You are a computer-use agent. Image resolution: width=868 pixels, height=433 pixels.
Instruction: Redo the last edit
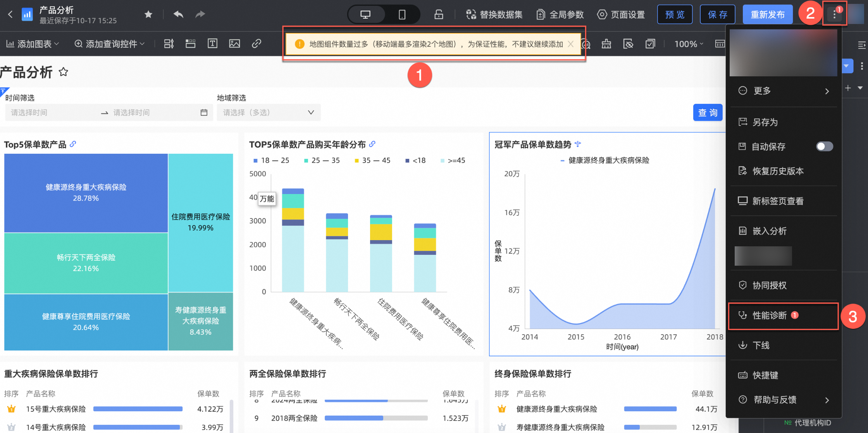pos(200,14)
